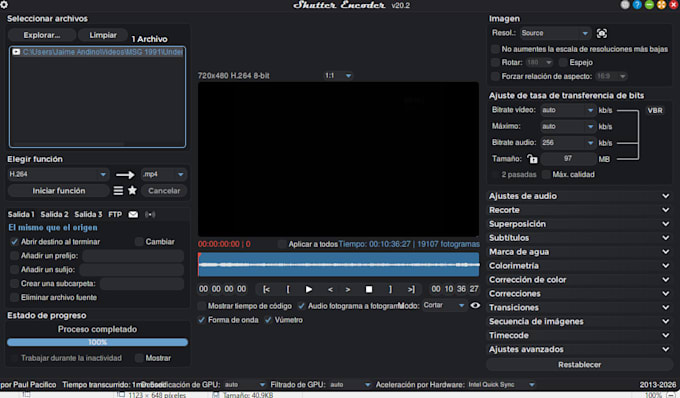This screenshot has width=680, height=398.
Task: Switch to the Salida 1 tab
Action: pos(21,215)
